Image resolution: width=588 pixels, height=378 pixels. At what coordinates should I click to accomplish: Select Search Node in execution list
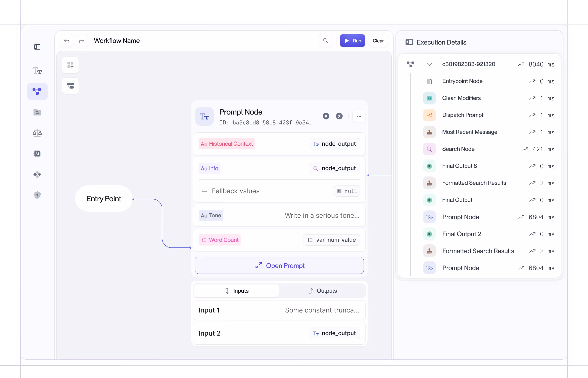(458, 149)
